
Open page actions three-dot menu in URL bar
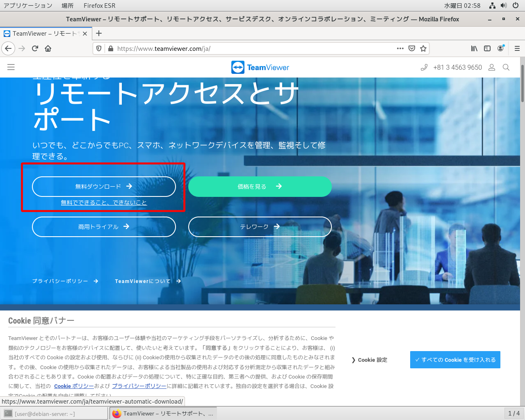pyautogui.click(x=400, y=48)
